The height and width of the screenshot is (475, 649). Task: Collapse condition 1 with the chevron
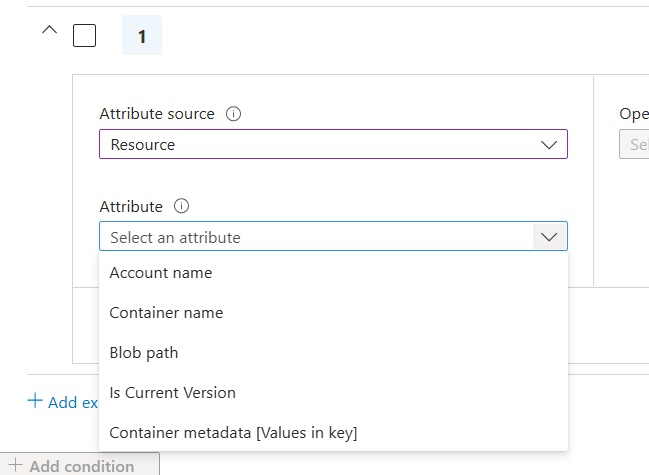point(49,32)
